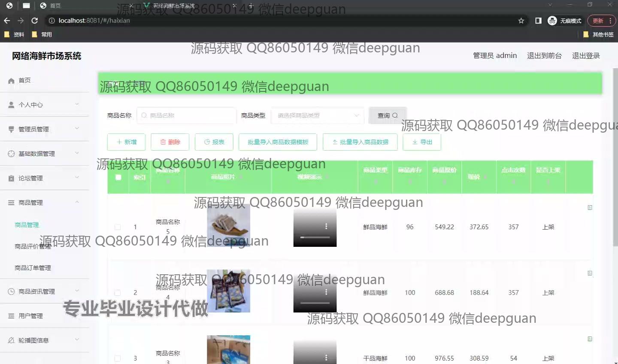Screen dimensions: 618x364
Task: Click 批量导入商品数据模板 button
Action: pos(278,142)
